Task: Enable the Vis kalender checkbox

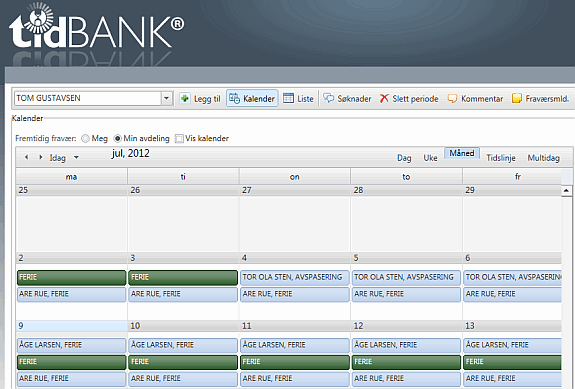Action: click(179, 139)
